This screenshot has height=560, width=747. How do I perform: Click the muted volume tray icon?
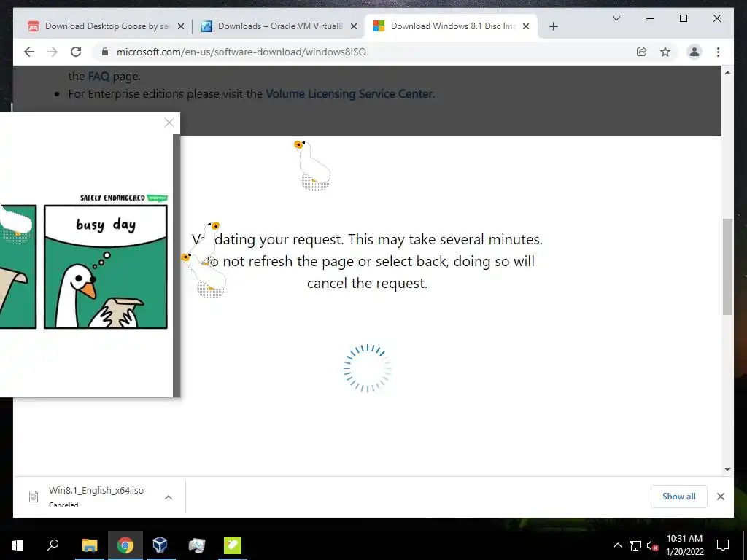tap(652, 545)
